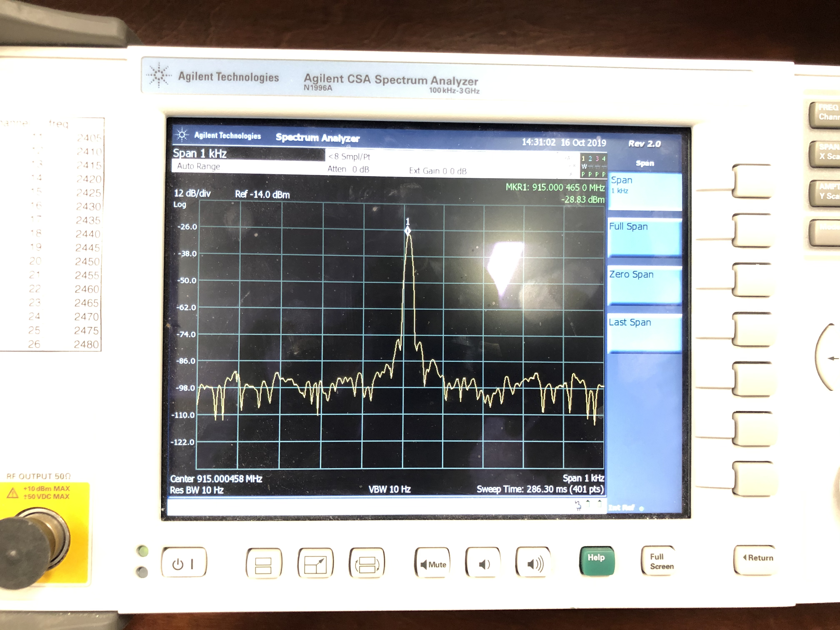
Task: Click the Span 1 kHz bottom-right readout
Action: pos(583,478)
